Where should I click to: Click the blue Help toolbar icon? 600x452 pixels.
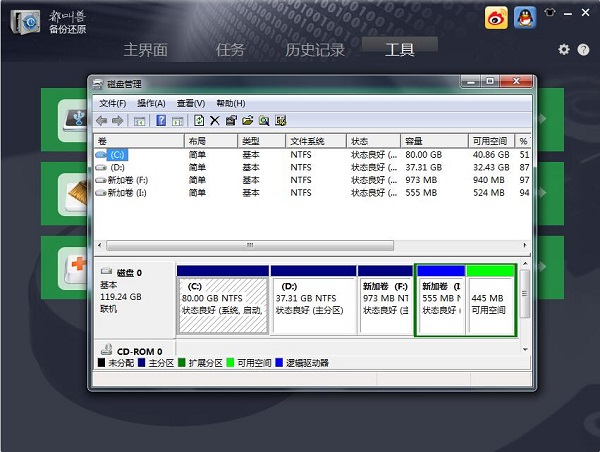click(161, 121)
